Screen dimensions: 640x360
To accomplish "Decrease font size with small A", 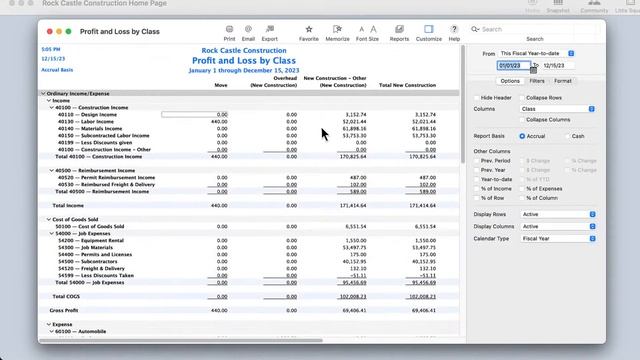I will pos(361,29).
